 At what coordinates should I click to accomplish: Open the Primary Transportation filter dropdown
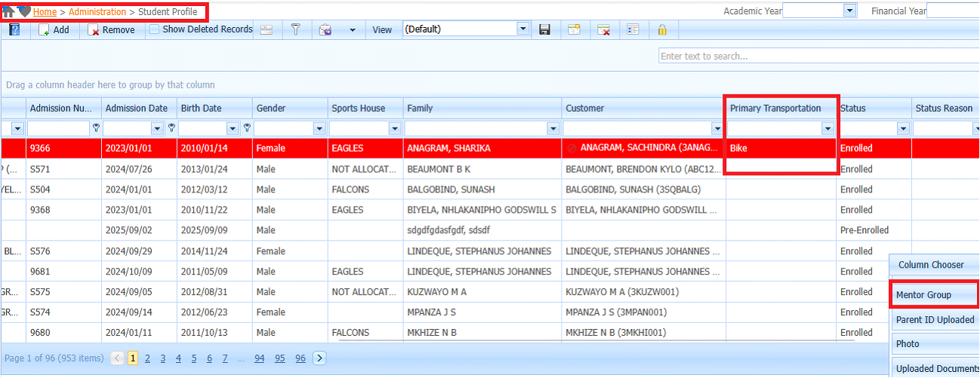(x=827, y=129)
